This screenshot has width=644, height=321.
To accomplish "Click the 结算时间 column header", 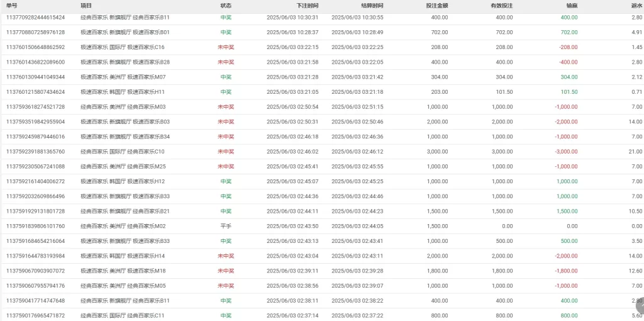I will pyautogui.click(x=372, y=6).
